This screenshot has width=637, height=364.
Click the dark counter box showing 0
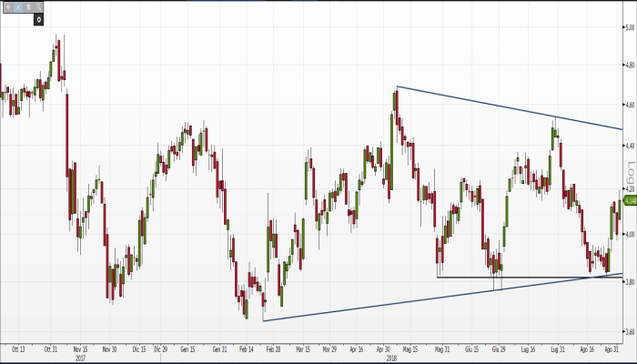click(x=39, y=18)
